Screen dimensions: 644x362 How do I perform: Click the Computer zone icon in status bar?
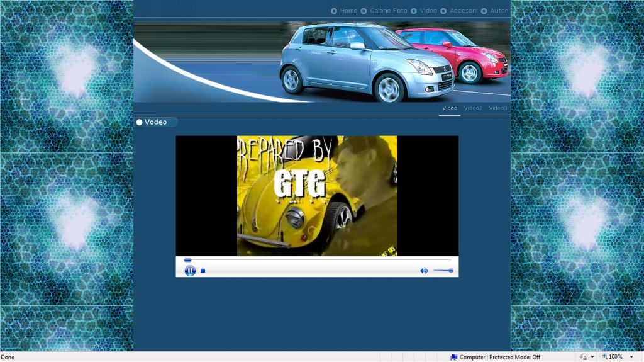[x=454, y=357]
